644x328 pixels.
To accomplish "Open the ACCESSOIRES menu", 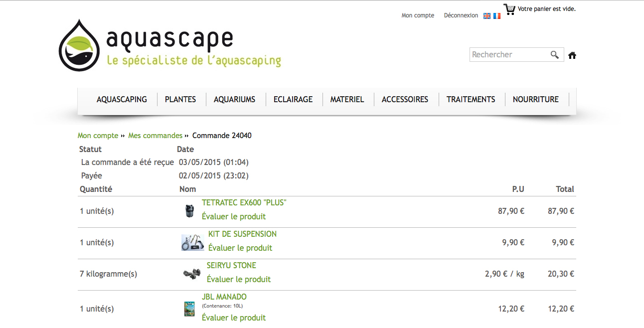I will (405, 99).
